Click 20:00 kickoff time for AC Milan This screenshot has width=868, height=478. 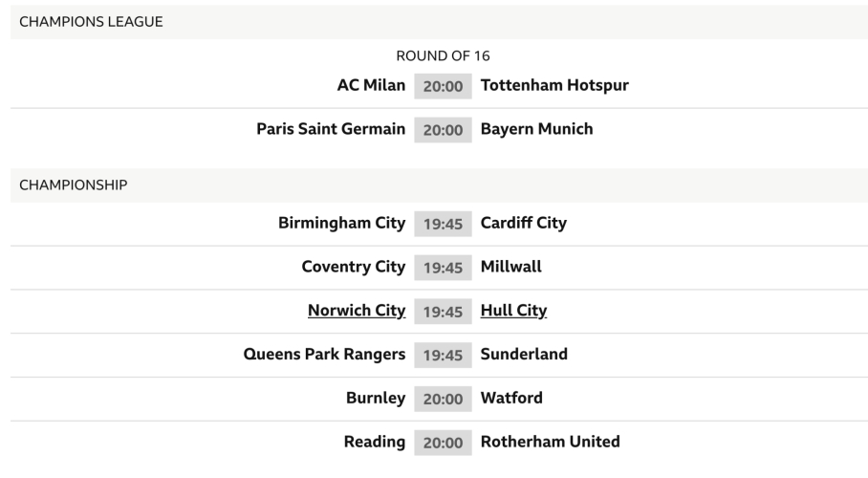coord(443,86)
